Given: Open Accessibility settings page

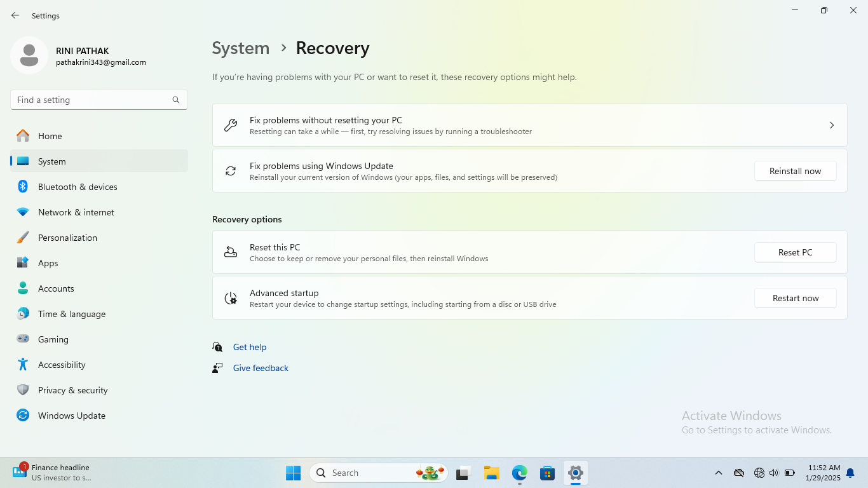Looking at the screenshot, I should (x=61, y=365).
